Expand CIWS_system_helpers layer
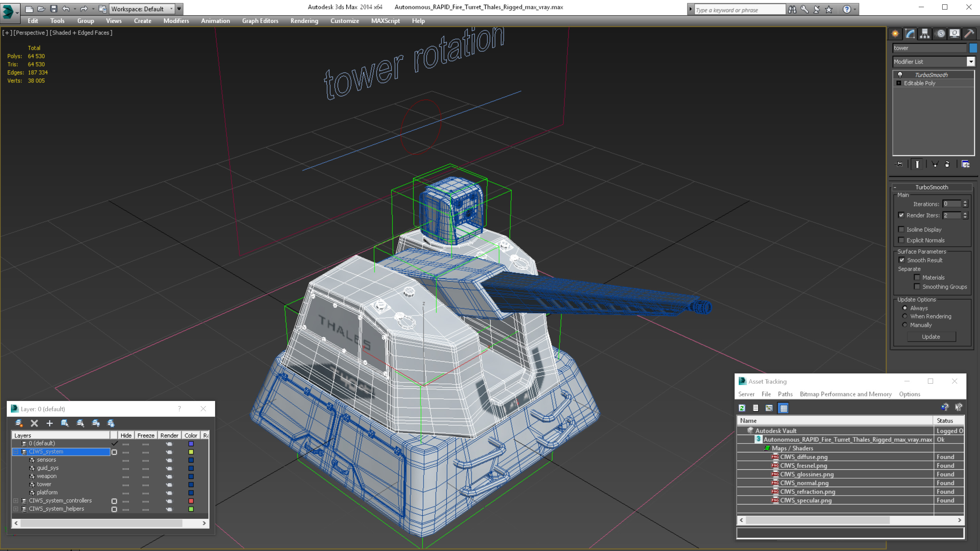Screen dimensions: 980x551 (16, 508)
